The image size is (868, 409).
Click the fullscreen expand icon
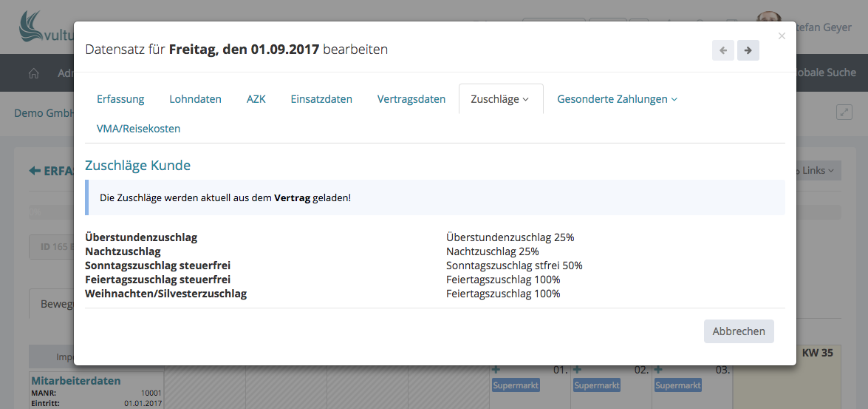tap(844, 112)
